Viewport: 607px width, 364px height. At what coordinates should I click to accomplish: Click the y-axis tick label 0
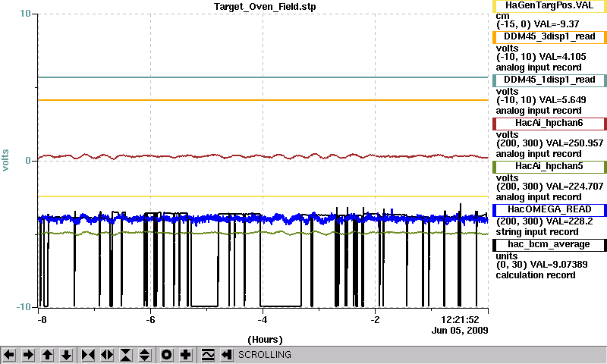click(x=28, y=161)
